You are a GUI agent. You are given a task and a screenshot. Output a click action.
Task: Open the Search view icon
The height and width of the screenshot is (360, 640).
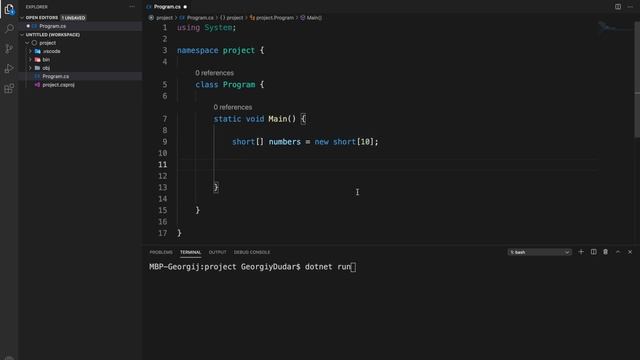coord(9,29)
